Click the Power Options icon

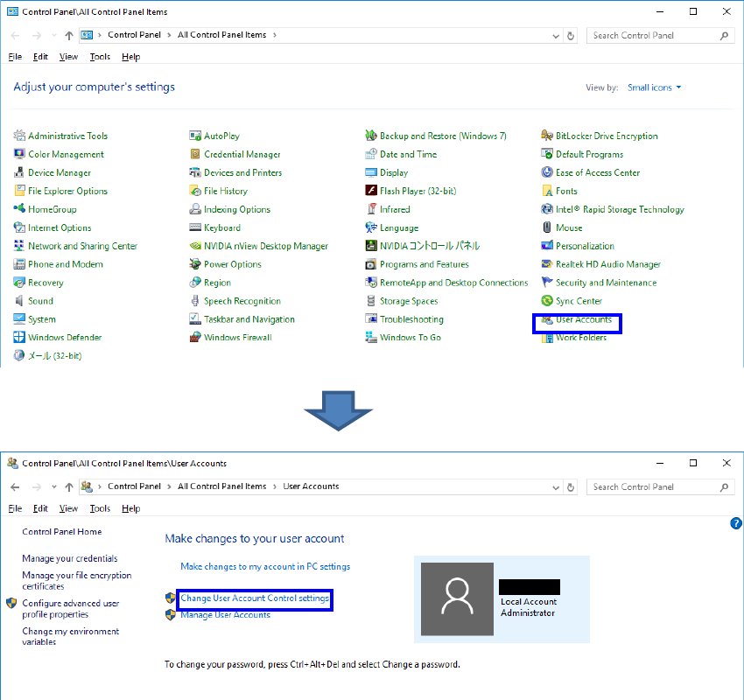click(195, 264)
